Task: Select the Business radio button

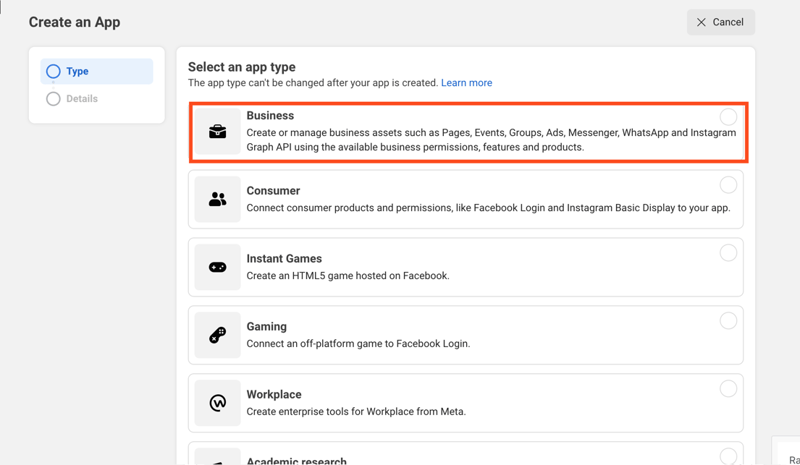Action: click(x=728, y=117)
